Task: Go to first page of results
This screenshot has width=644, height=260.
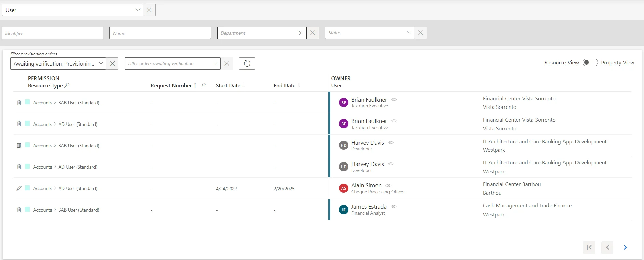Action: [589, 247]
